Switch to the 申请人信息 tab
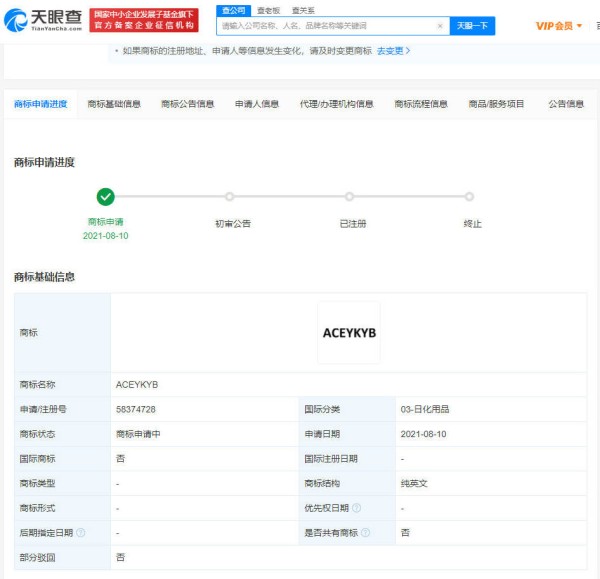This screenshot has width=600, height=579. pyautogui.click(x=257, y=104)
